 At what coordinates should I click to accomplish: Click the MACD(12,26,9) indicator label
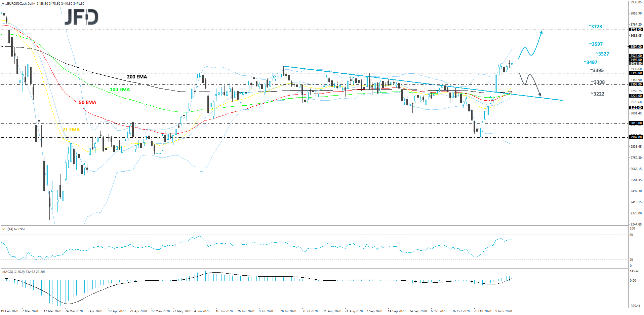tap(24, 272)
